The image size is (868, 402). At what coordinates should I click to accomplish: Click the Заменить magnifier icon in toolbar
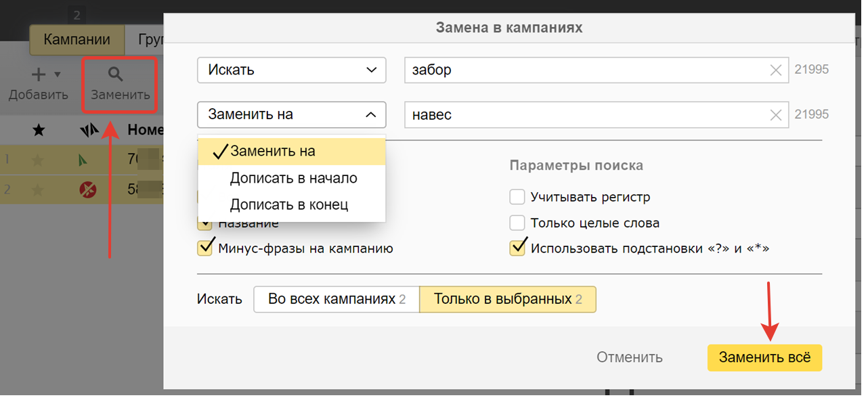pyautogui.click(x=116, y=74)
